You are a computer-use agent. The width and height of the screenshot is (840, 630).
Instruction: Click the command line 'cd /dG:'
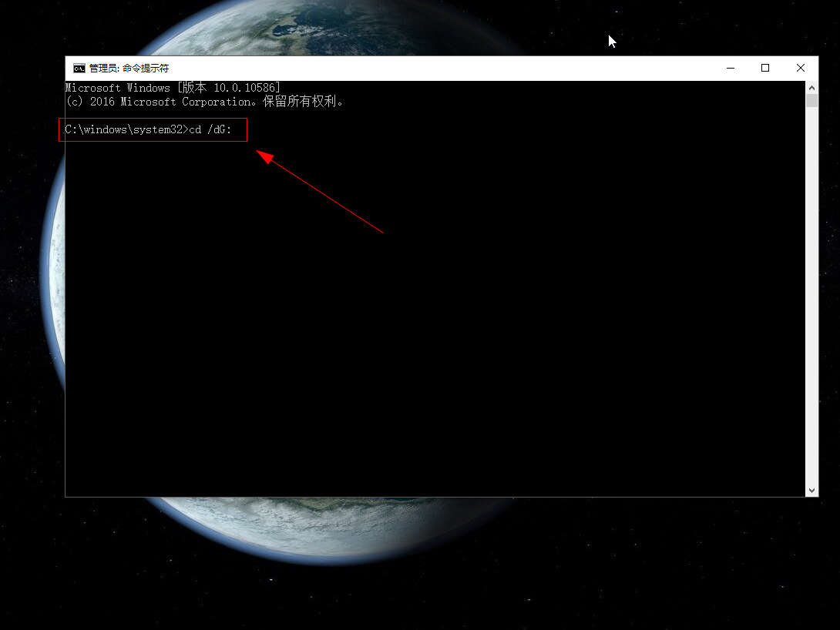210,129
